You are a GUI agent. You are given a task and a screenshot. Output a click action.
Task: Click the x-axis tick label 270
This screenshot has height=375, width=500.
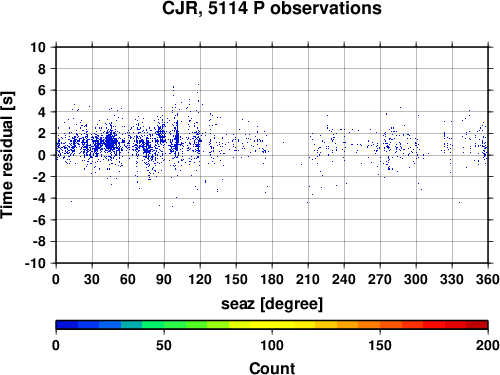point(380,279)
